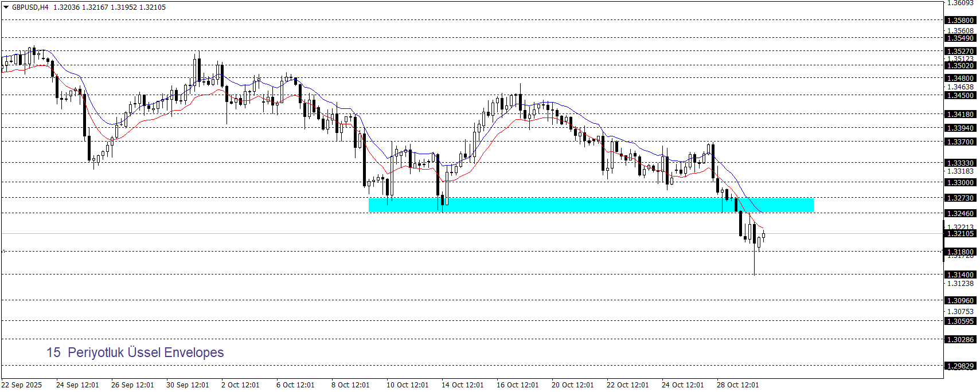
Task: Click the 1.34180 price level label
Action: point(960,115)
